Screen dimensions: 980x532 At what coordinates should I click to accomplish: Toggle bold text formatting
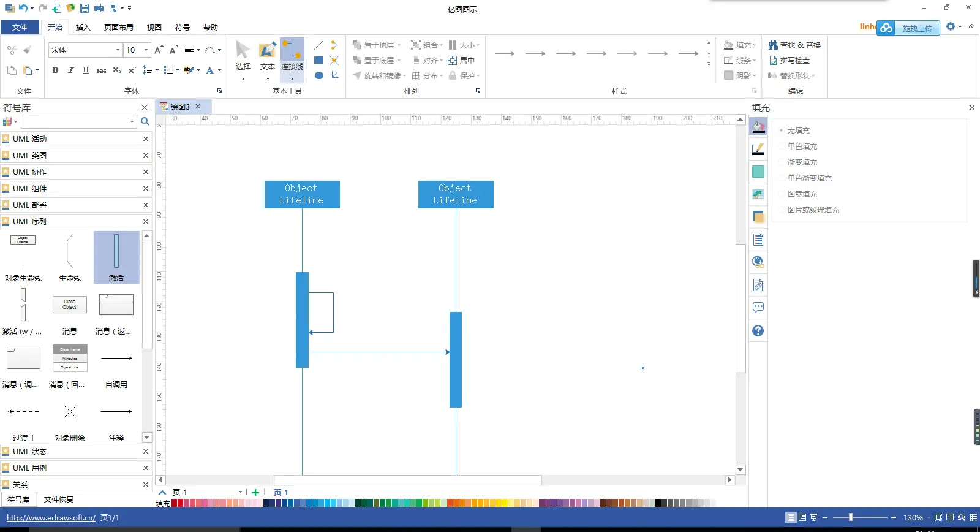click(55, 70)
